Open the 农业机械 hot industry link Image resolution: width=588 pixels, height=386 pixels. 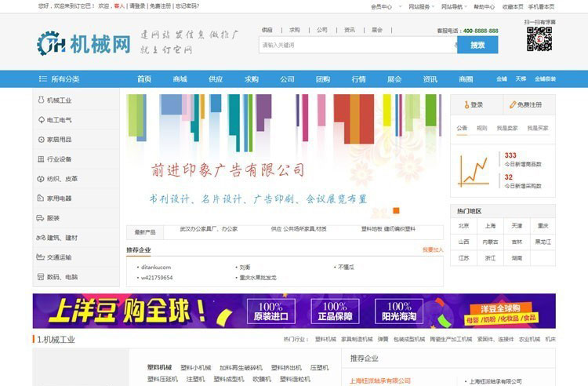click(x=529, y=339)
